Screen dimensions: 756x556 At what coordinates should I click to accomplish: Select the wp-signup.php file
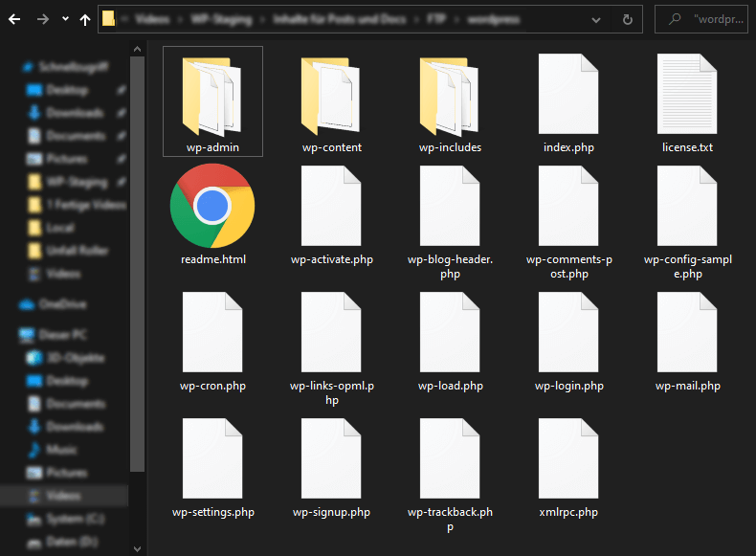point(331,468)
